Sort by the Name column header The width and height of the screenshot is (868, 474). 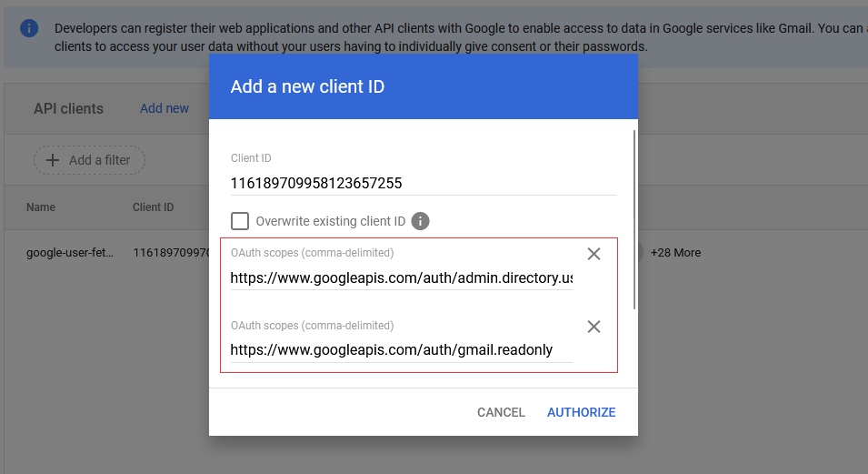[41, 207]
